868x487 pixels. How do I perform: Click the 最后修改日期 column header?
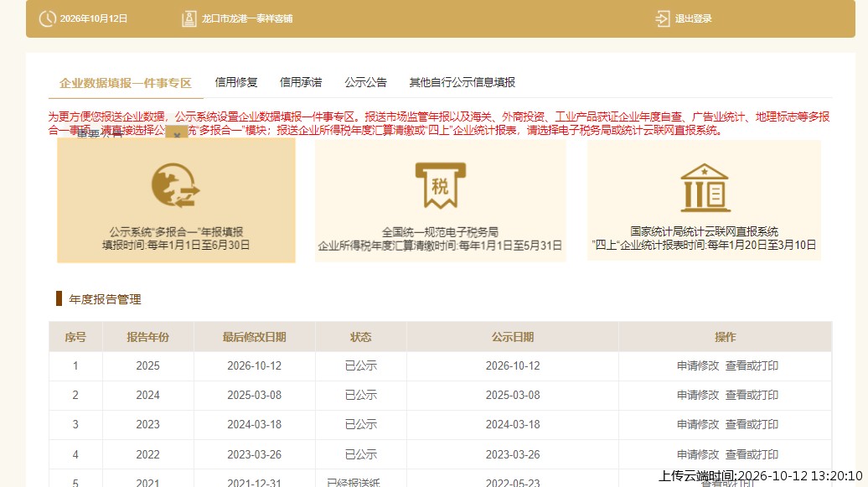click(x=254, y=337)
